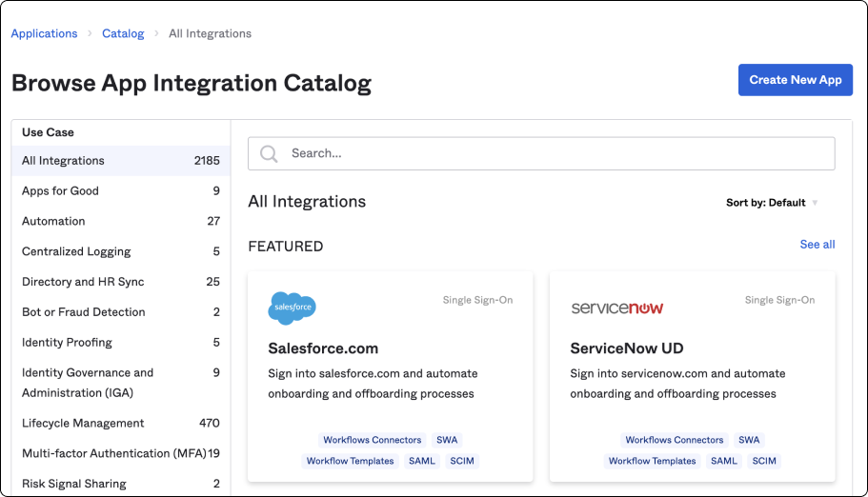Open the ServiceNow UD integration card title

pos(626,348)
